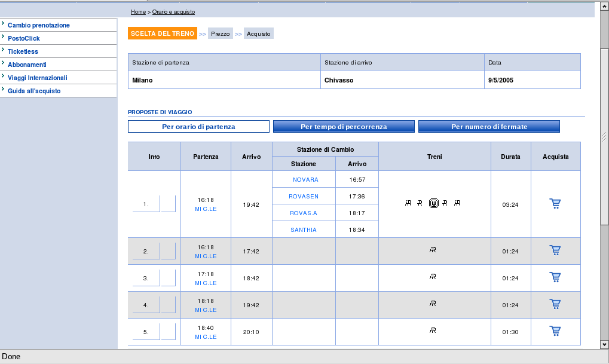Click the NOVARA change station link
This screenshot has width=609, height=364.
tap(305, 180)
